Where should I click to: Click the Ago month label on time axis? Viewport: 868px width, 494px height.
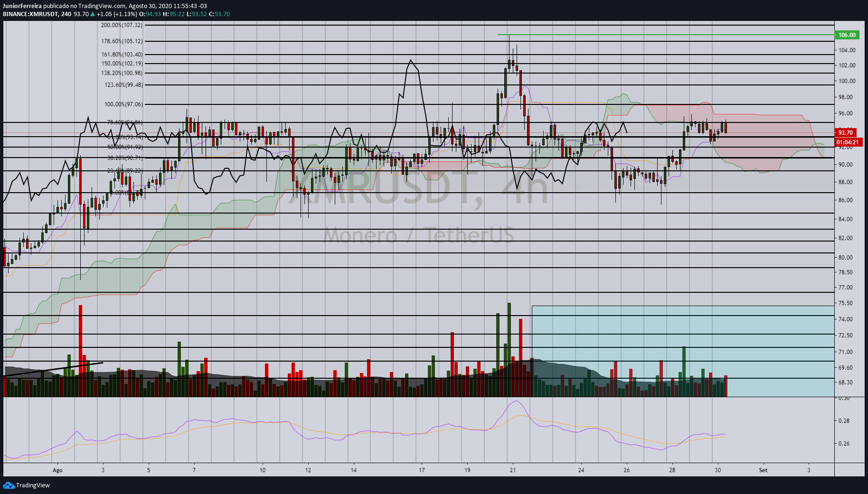click(57, 470)
